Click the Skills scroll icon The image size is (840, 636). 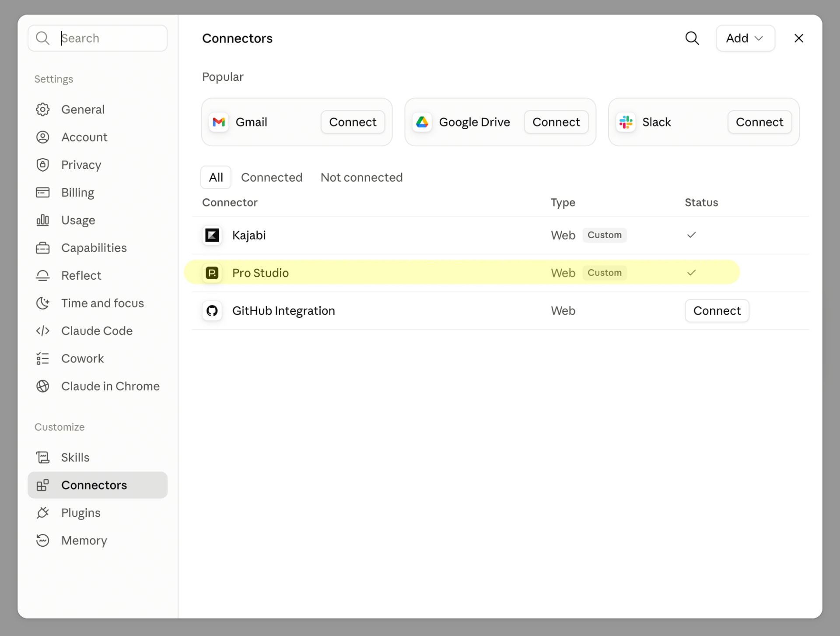click(x=42, y=457)
